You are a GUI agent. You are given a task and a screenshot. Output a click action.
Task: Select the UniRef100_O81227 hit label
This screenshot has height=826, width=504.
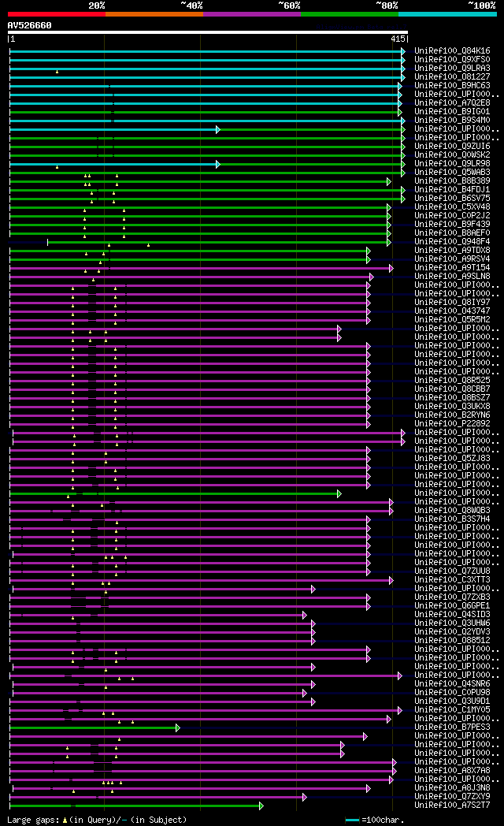click(x=452, y=77)
